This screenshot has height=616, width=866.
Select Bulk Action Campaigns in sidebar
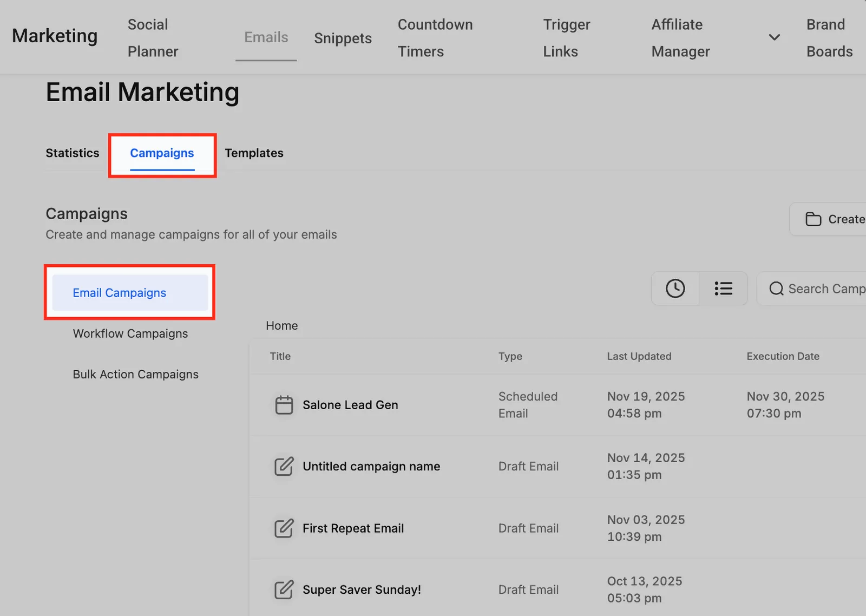click(x=136, y=374)
